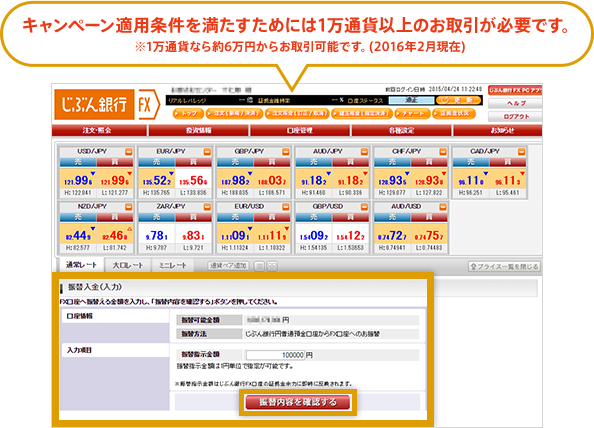This screenshot has height=428, width=594.
Task: Open the 証拠金状況 shortcut
Action: tap(453, 113)
